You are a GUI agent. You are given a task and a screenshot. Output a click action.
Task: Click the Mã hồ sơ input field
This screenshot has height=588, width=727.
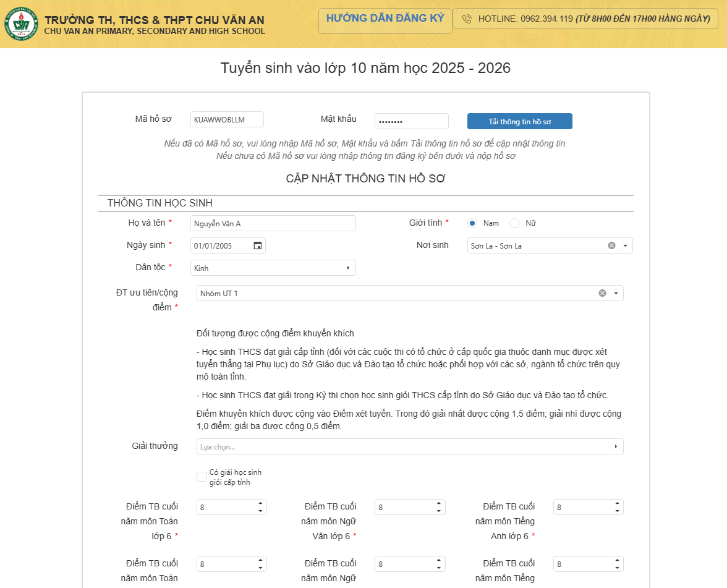(227, 119)
